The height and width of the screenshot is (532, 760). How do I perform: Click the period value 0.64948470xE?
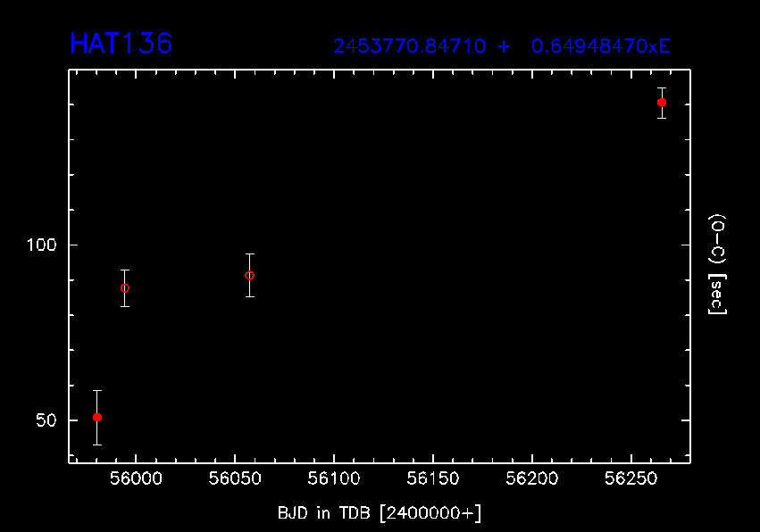pyautogui.click(x=600, y=46)
